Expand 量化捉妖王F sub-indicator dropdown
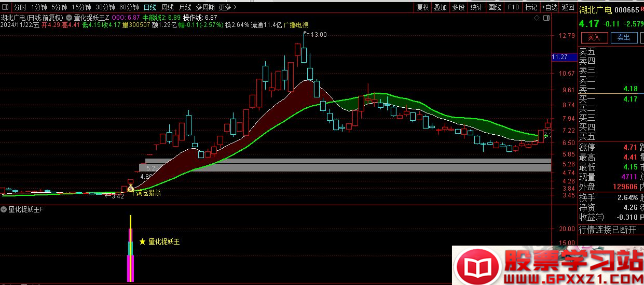 click(x=4, y=209)
